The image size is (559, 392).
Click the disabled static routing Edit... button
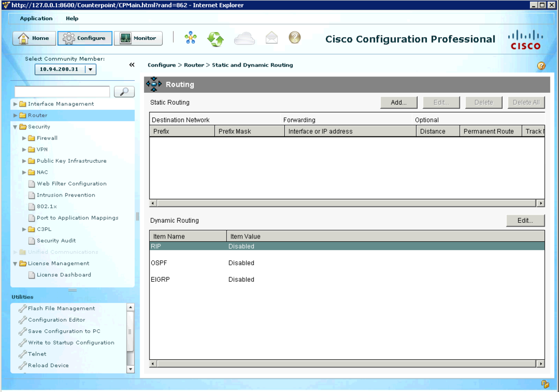[x=441, y=103]
